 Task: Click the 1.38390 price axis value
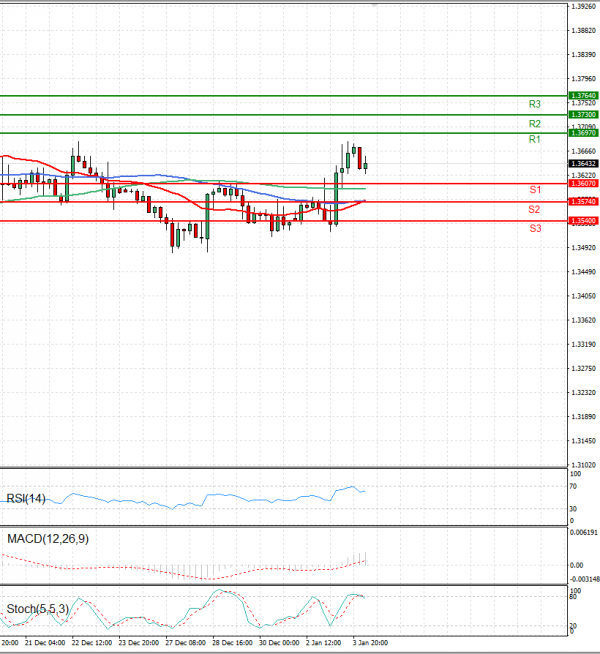tap(583, 55)
